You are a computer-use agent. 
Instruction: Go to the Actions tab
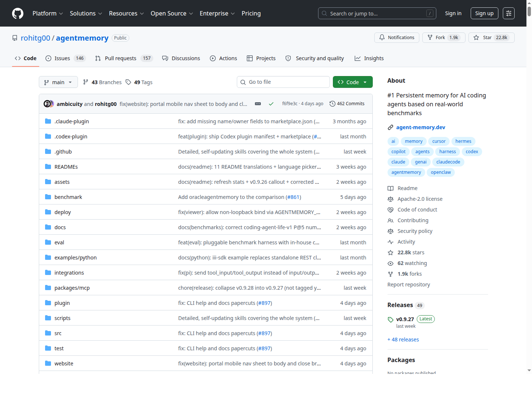[x=224, y=58]
